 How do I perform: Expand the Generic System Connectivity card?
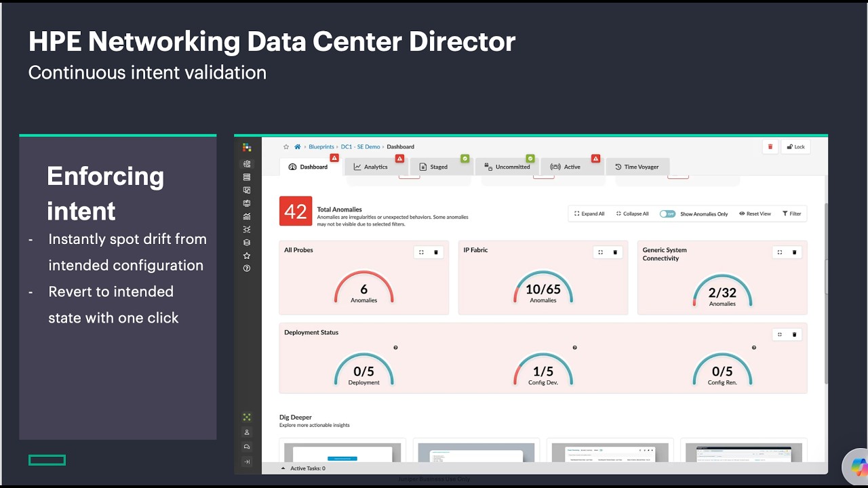coord(780,252)
